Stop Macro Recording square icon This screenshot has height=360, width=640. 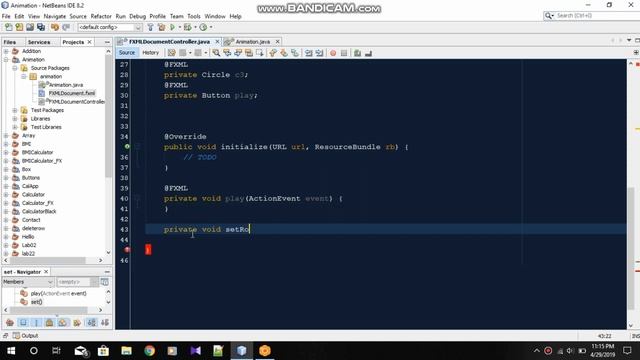point(344,53)
